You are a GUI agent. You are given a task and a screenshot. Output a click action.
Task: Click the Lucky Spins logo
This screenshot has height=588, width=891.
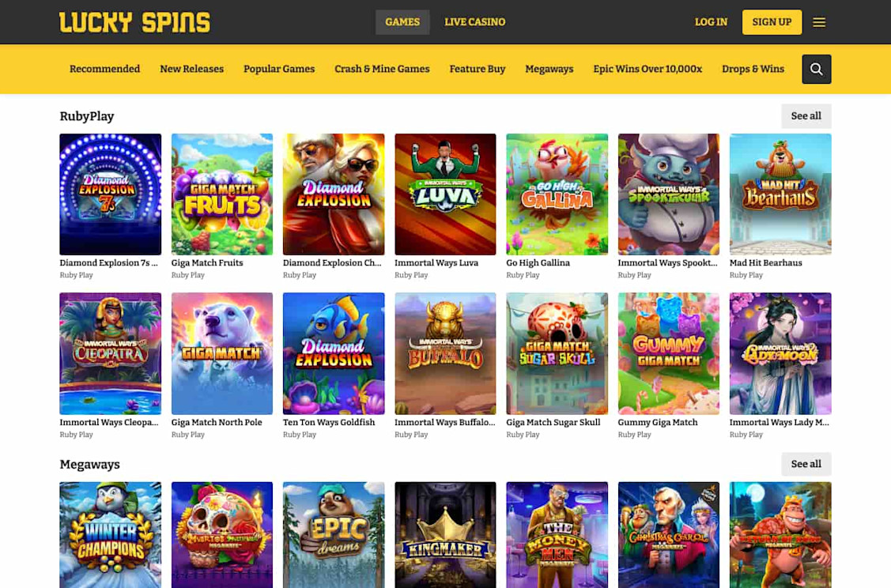[134, 22]
